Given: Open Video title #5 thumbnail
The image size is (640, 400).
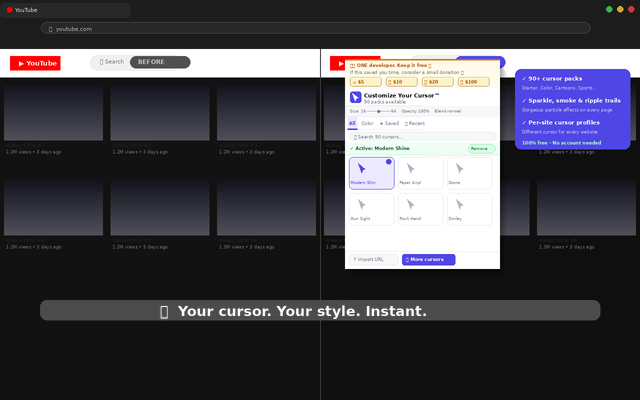Looking at the screenshot, I should 160,208.
